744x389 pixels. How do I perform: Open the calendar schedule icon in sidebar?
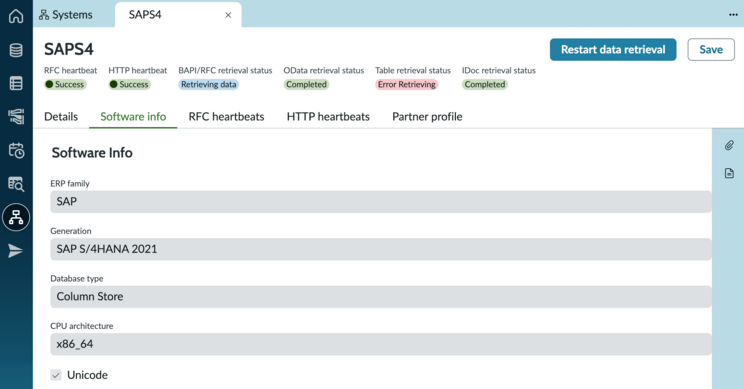click(16, 150)
